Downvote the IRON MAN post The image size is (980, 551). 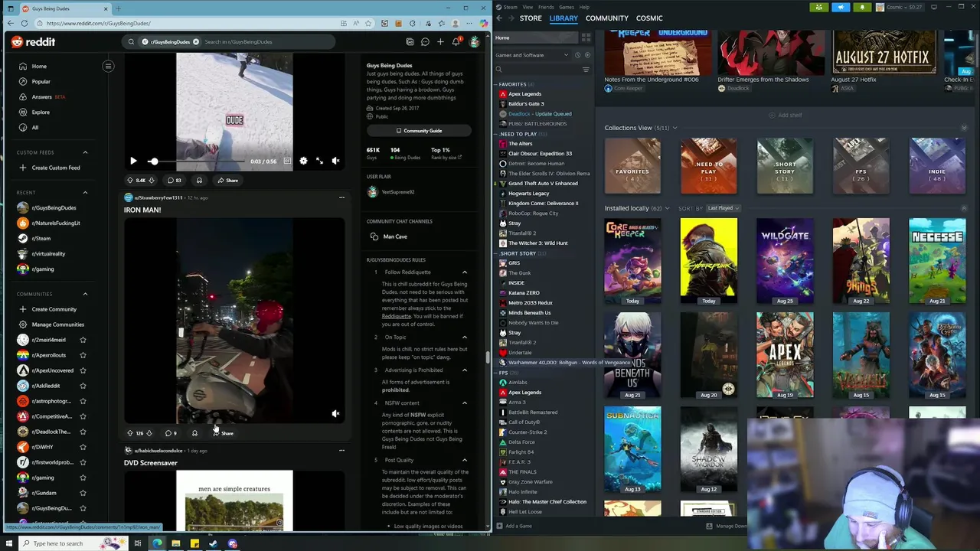pyautogui.click(x=149, y=433)
